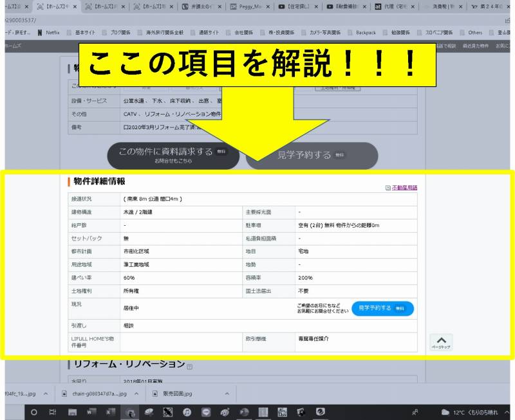Launch Excel from the taskbar
Viewport: 515px width, 420px height.
point(110,412)
